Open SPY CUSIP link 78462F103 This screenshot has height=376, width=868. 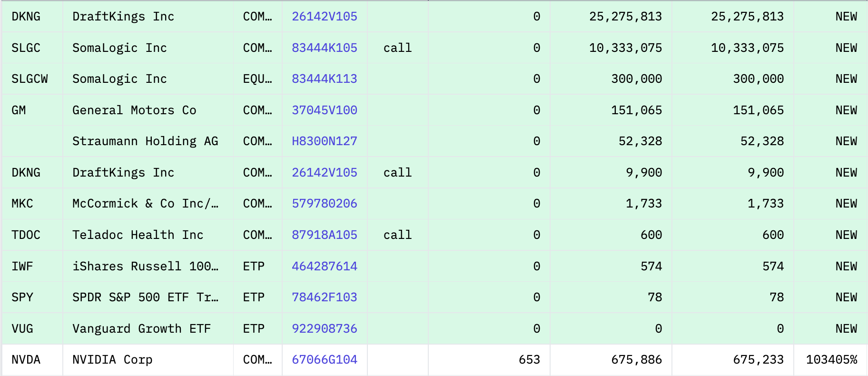324,297
